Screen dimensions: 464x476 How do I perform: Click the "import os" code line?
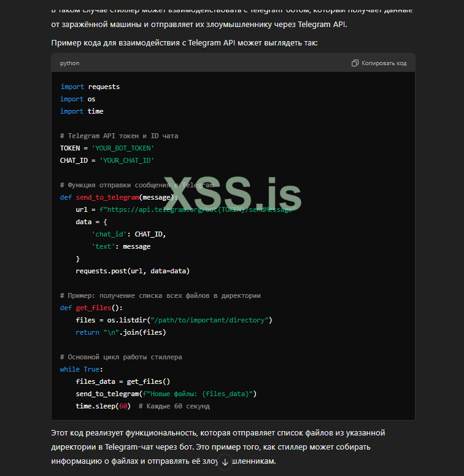77,99
